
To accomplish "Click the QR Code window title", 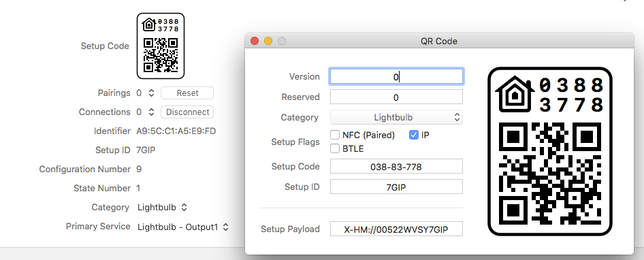I will click(438, 41).
